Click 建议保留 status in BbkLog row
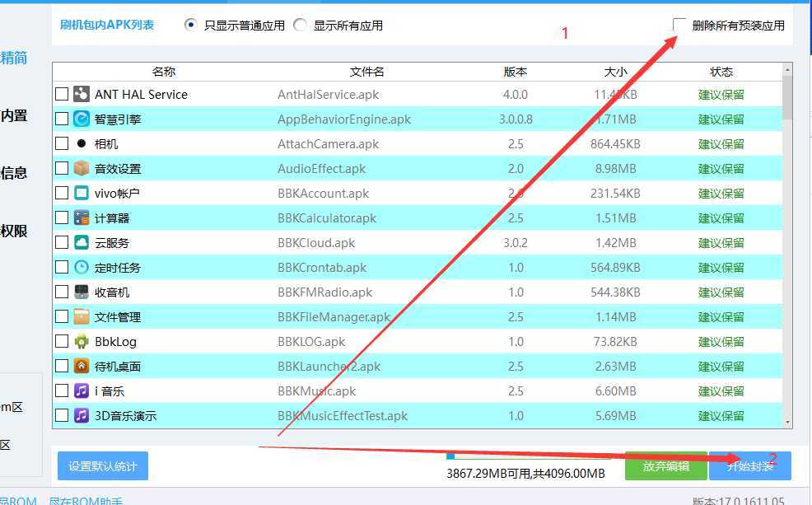The image size is (812, 505). coord(721,341)
